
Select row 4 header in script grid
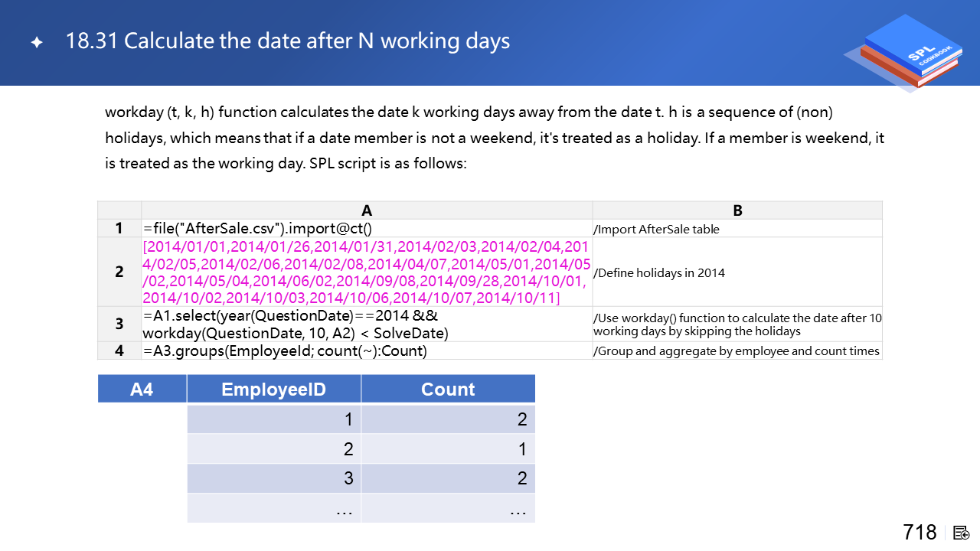click(119, 350)
